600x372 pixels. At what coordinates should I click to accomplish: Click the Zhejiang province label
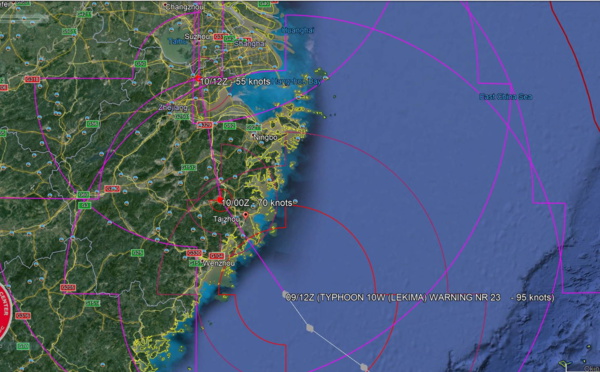[173, 108]
